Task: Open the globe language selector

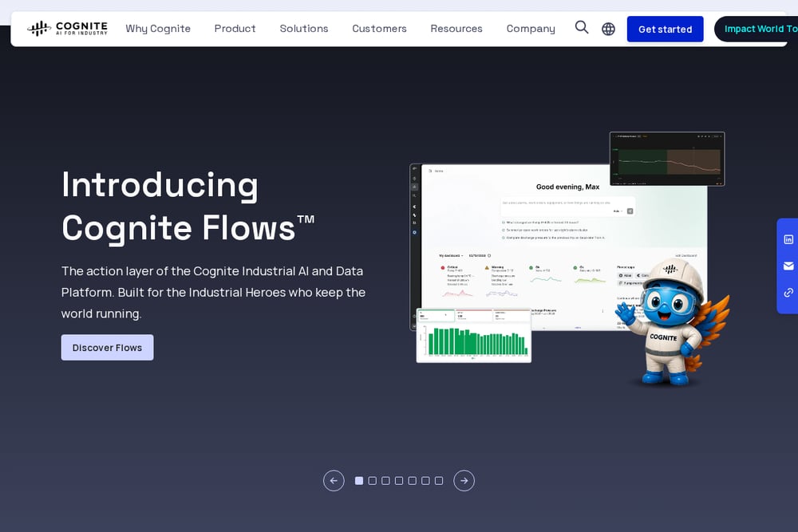Action: (x=608, y=29)
